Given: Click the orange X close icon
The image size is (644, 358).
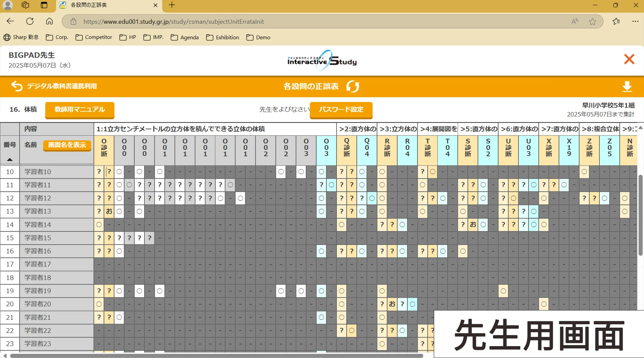Looking at the screenshot, I should 629,59.
